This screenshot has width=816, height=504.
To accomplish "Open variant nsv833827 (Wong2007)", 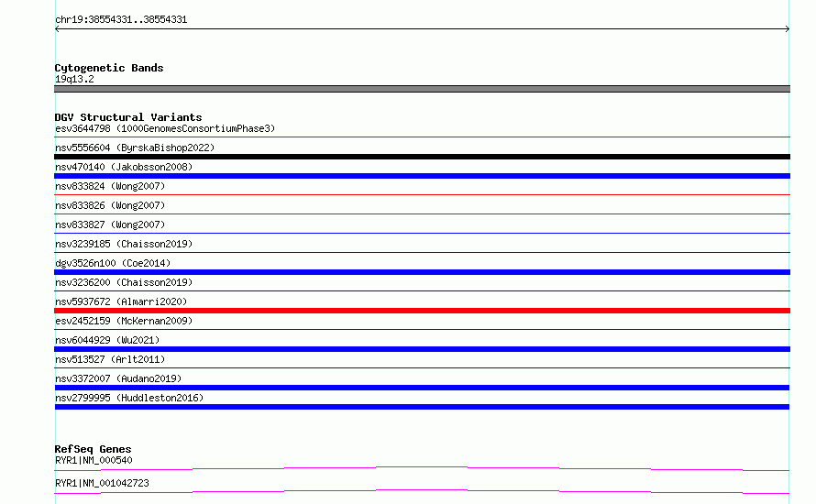I will click(110, 225).
